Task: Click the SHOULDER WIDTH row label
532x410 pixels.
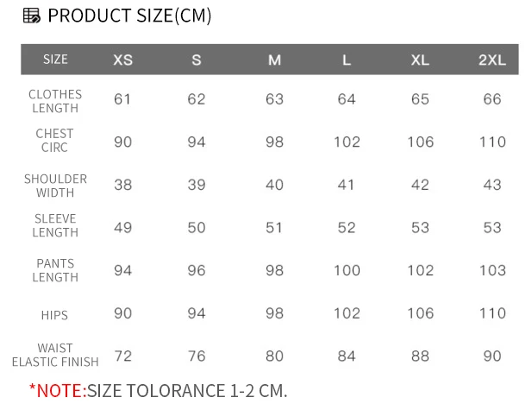Action: pyautogui.click(x=55, y=186)
